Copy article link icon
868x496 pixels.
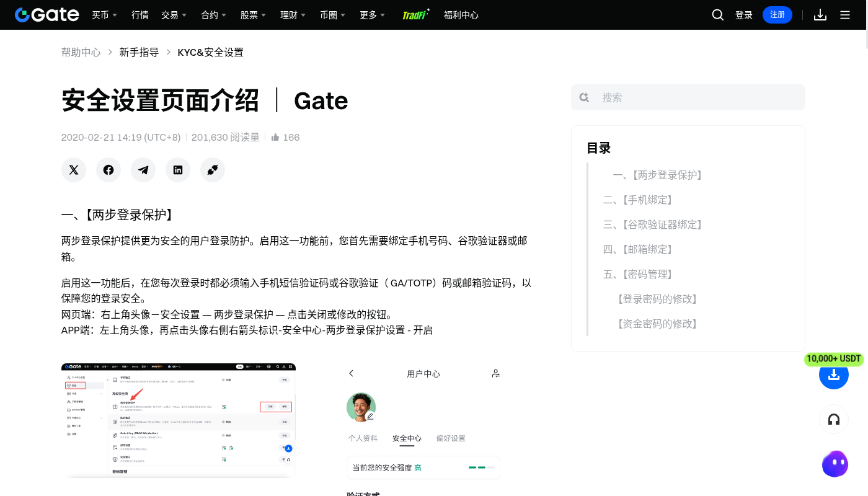coord(213,170)
